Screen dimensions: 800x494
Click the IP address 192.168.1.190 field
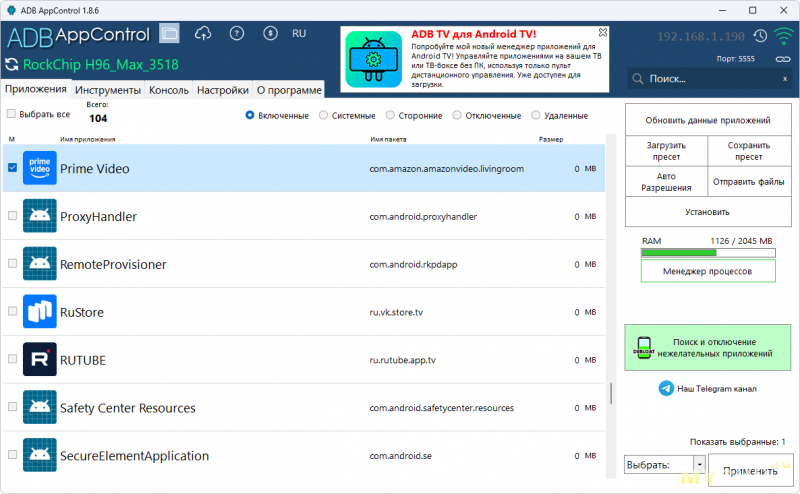pyautogui.click(x=701, y=37)
